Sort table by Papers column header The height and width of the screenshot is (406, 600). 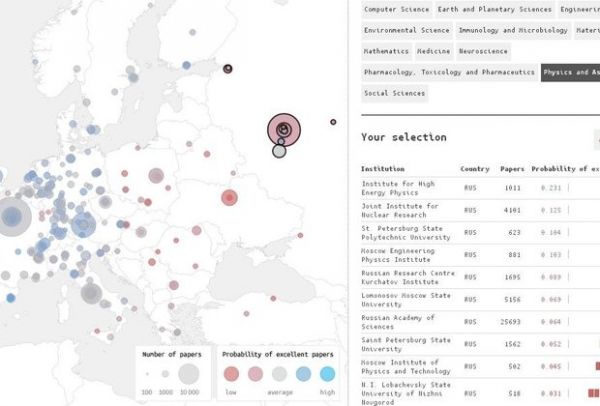click(512, 169)
